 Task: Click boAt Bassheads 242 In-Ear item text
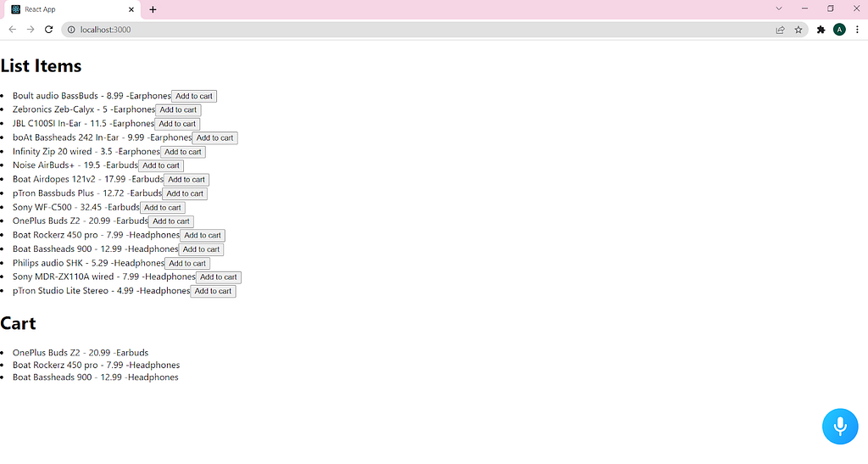click(103, 137)
